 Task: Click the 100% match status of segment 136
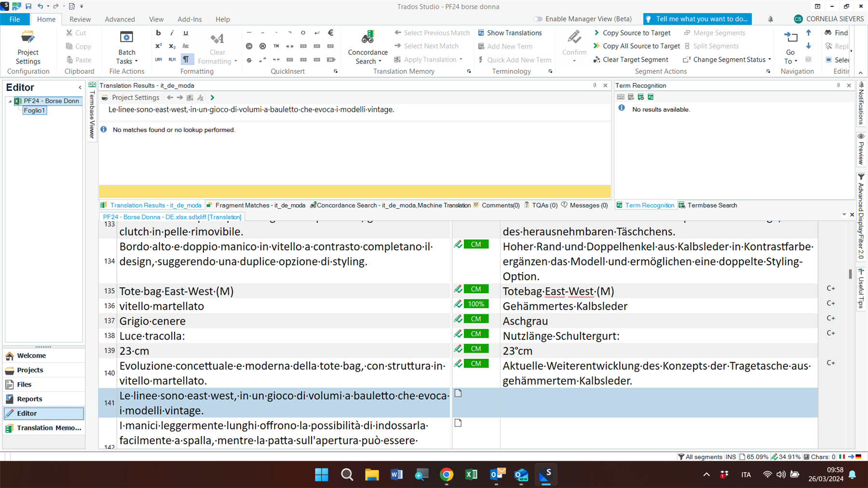coord(476,304)
